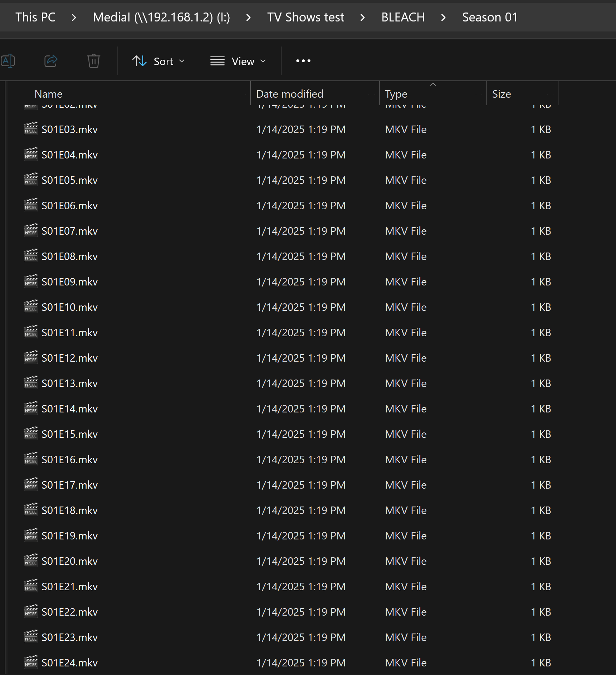Expand chevron after TV Shows test breadcrumb
Screen dimensions: 616x675
coord(362,18)
